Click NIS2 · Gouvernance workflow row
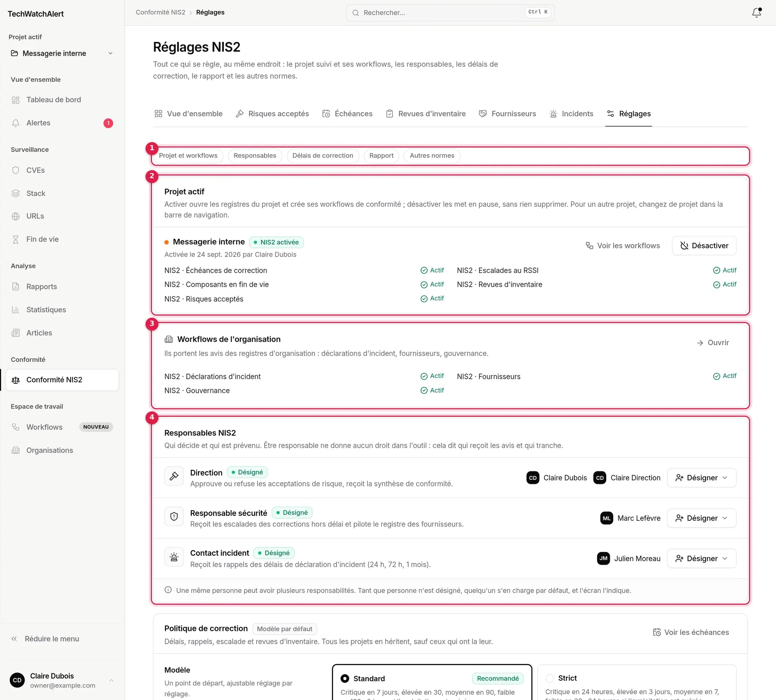This screenshot has height=700, width=776. [x=304, y=391]
